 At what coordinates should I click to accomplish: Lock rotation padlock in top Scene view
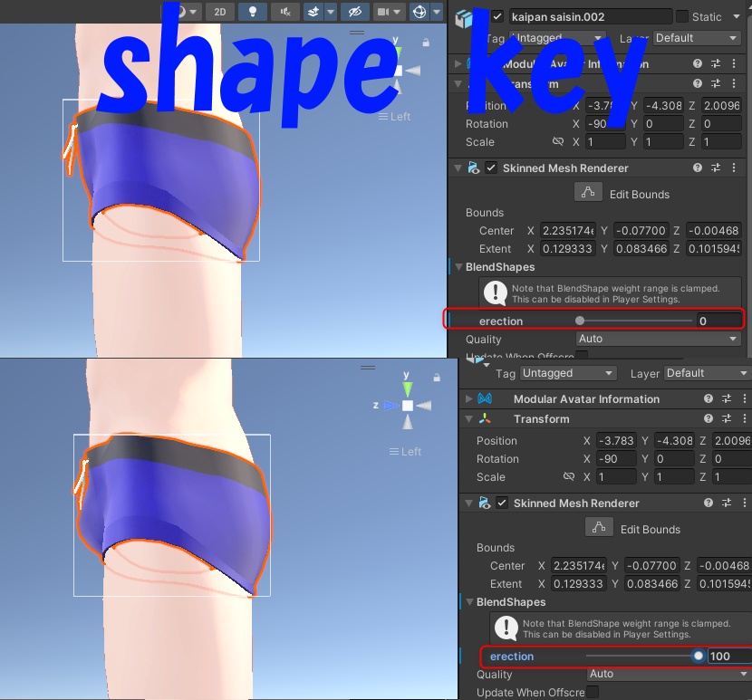426,43
